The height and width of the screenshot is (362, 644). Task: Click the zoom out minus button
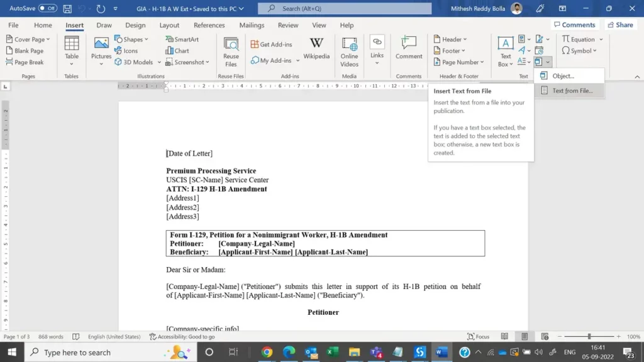[x=559, y=337]
